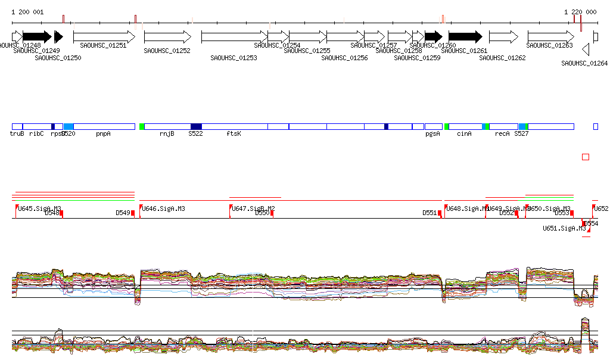Click the light blue S527 segment
The width and height of the screenshot is (610, 364).
523,127
